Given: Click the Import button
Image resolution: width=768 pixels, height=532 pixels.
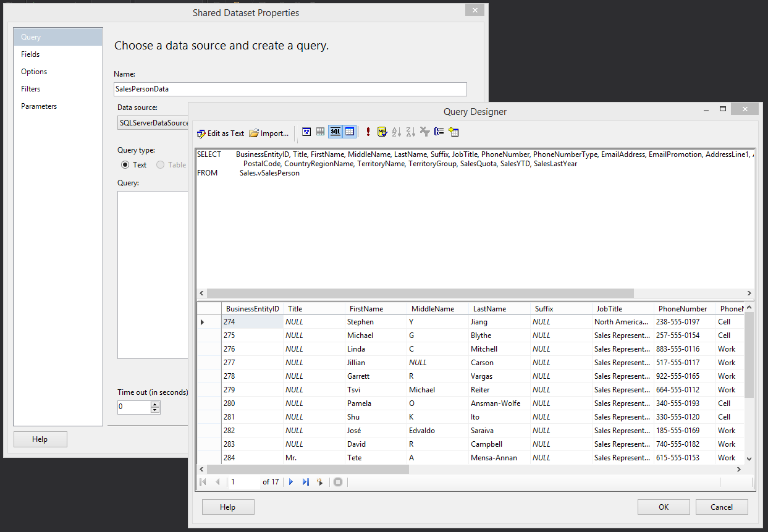Looking at the screenshot, I should tap(269, 133).
